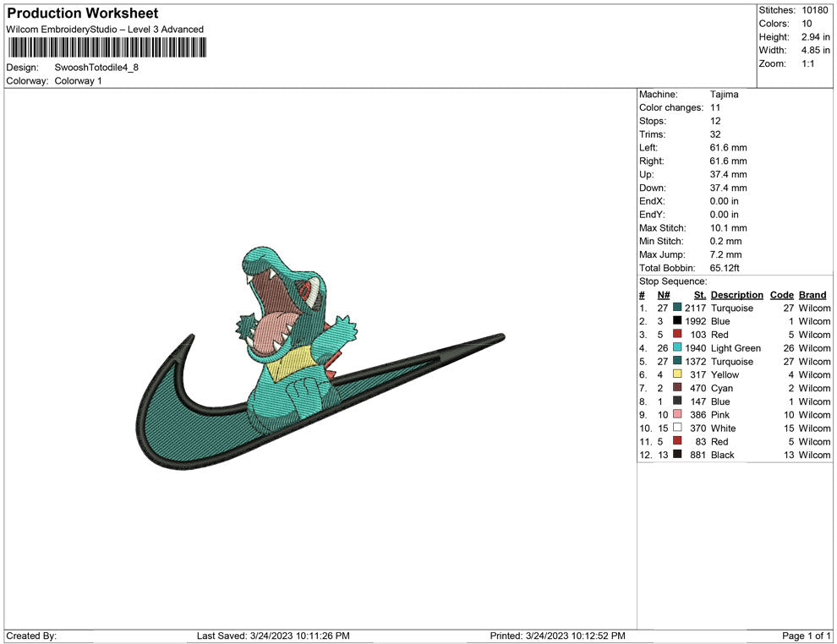This screenshot has height=644, width=837.
Task: Select the black swatch for stop 2 Blue
Action: [x=677, y=320]
